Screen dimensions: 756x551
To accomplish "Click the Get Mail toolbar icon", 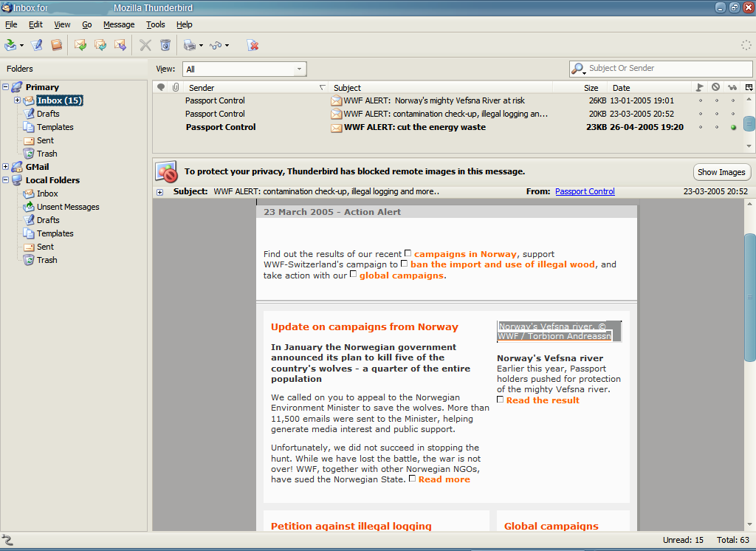I will [x=10, y=45].
